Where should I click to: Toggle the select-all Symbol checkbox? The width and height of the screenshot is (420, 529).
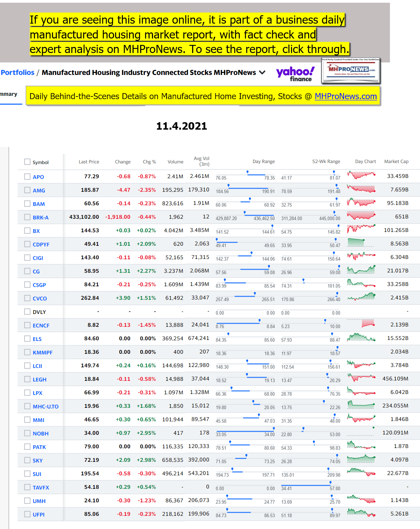(x=27, y=162)
